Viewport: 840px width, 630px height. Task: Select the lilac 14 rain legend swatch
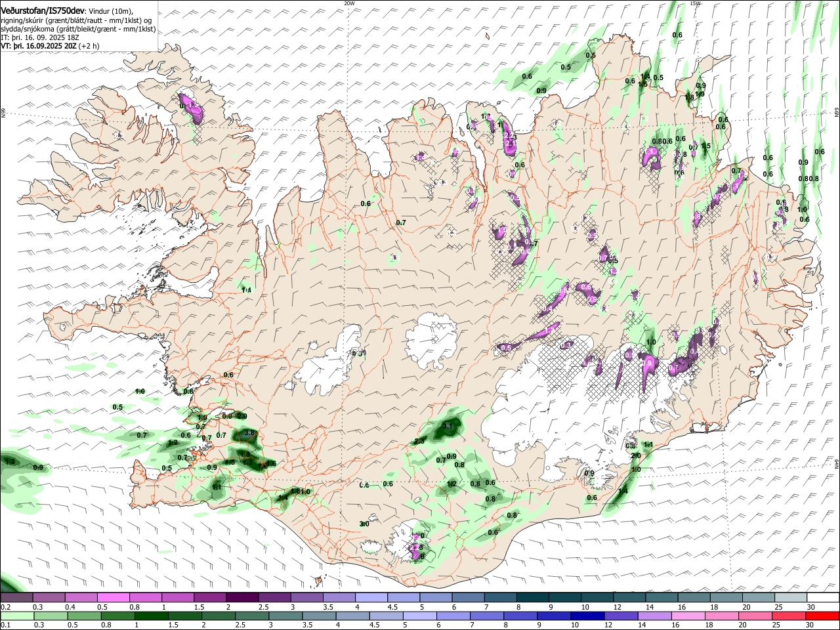tap(655, 616)
